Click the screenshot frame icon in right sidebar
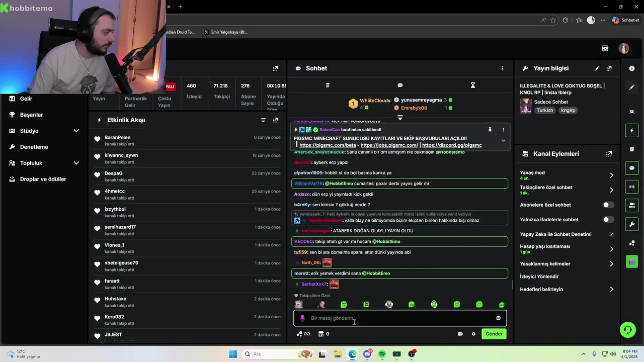Image resolution: width=644 pixels, height=362 pixels. pyautogui.click(x=632, y=112)
